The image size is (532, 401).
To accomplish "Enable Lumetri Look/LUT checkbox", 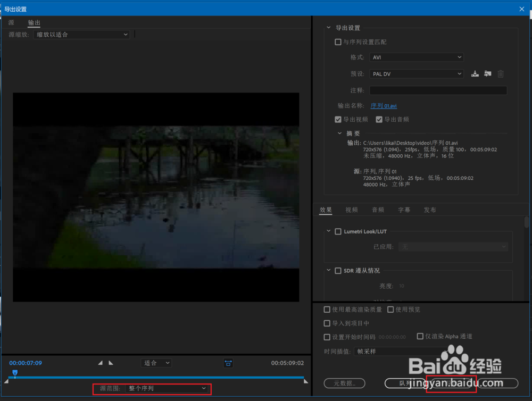I will (x=338, y=231).
